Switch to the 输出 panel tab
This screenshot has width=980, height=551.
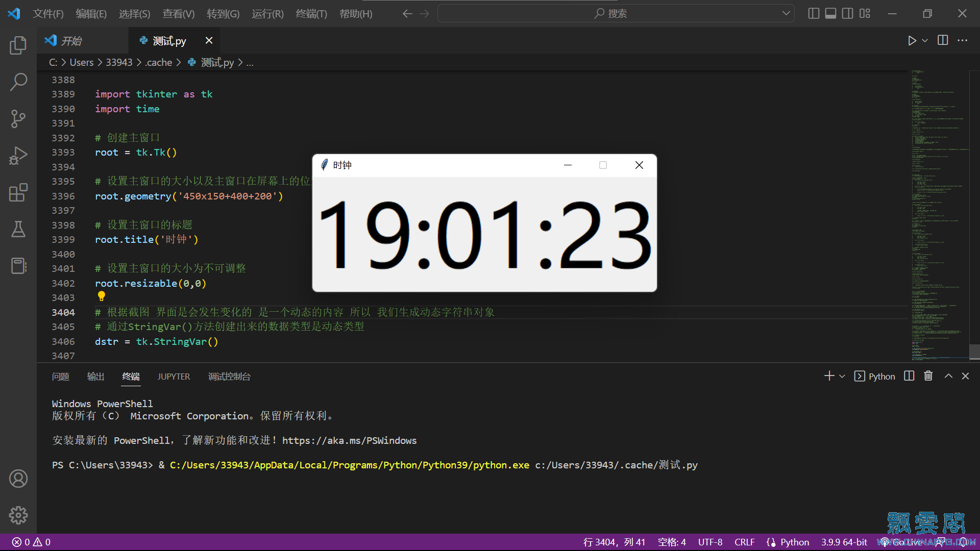(95, 377)
